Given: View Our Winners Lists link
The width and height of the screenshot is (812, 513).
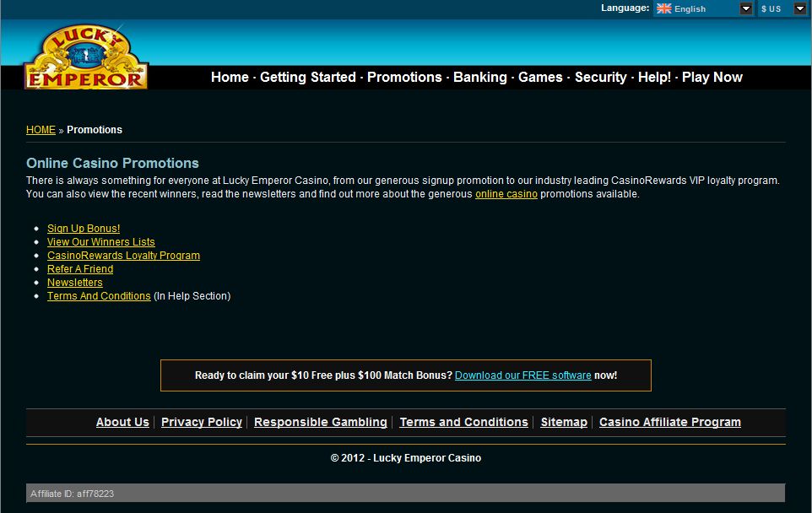Looking at the screenshot, I should [101, 242].
